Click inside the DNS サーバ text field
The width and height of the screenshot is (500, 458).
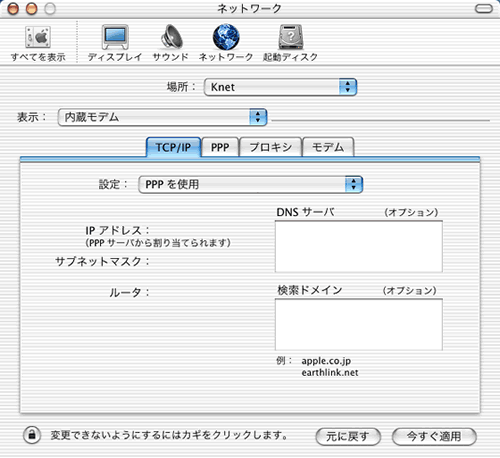359,246
